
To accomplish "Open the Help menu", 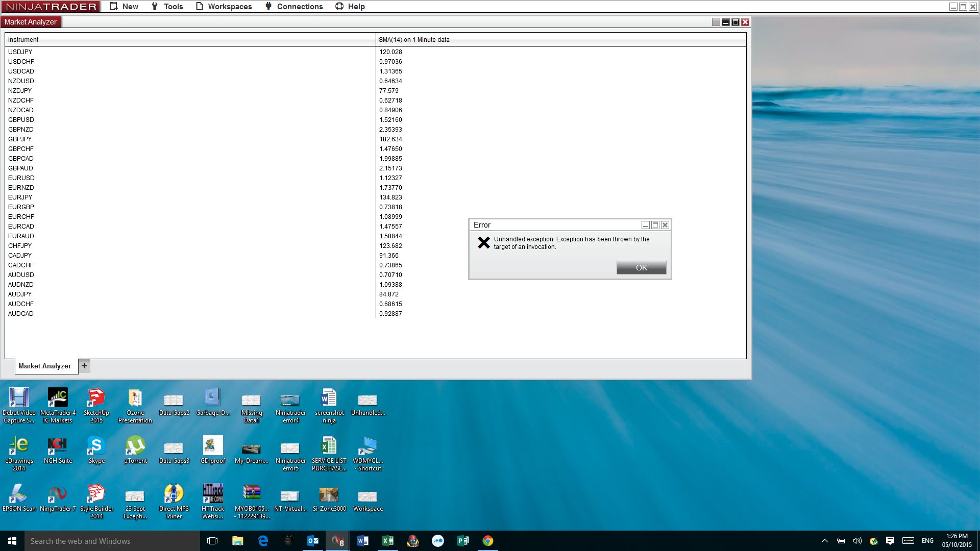I will 350,7.
